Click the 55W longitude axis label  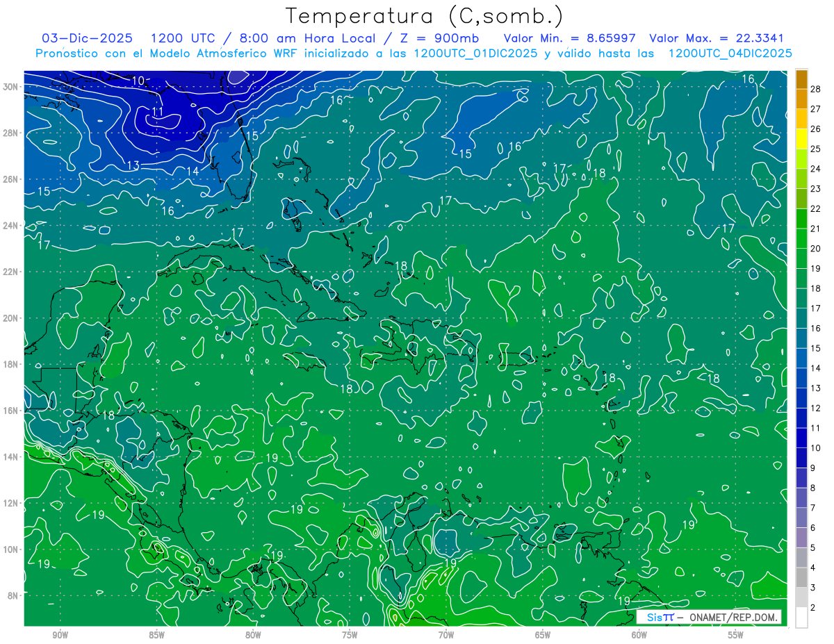(x=736, y=635)
